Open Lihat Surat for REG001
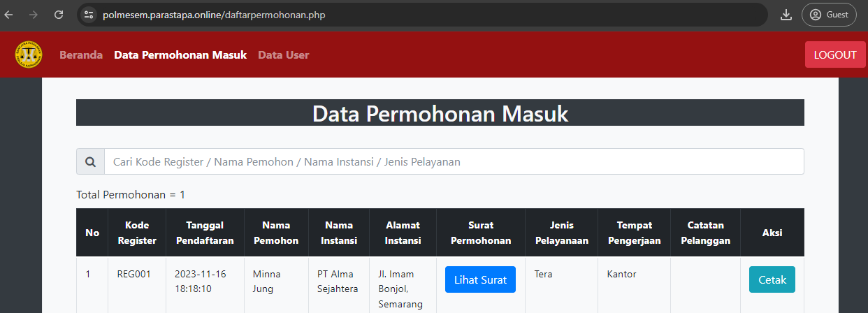The width and height of the screenshot is (868, 313). click(480, 279)
